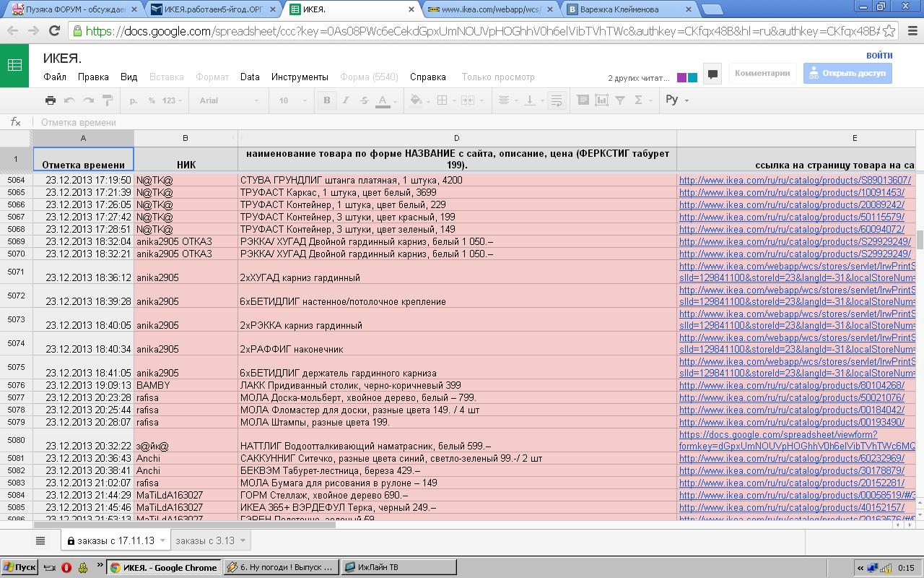Open the fill color bucket
The width and height of the screenshot is (924, 578).
coord(419,100)
